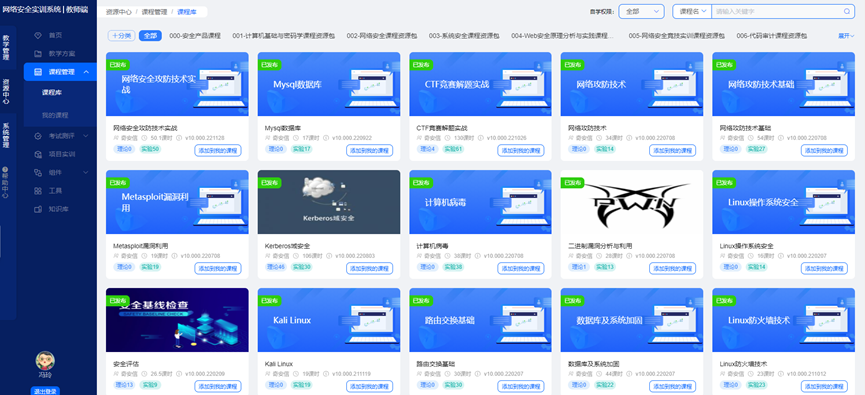The width and height of the screenshot is (865, 395).
Task: Add Mysql数据库 course via 添加到我的课程
Action: (370, 151)
